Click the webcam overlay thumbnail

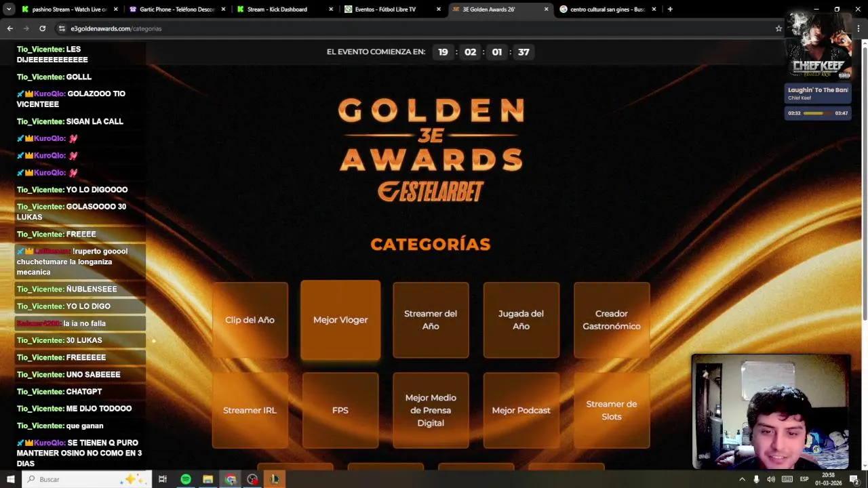pyautogui.click(x=771, y=411)
